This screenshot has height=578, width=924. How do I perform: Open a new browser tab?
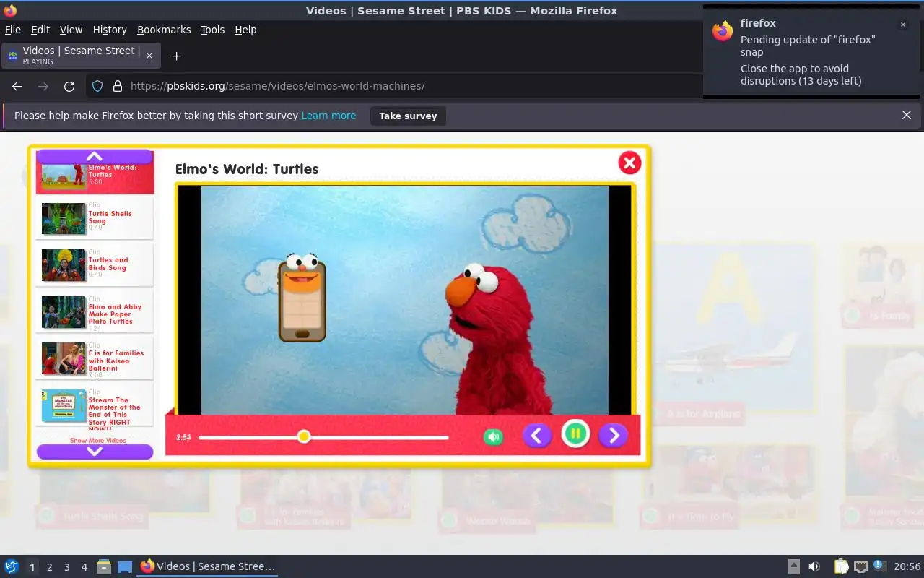[x=176, y=56]
